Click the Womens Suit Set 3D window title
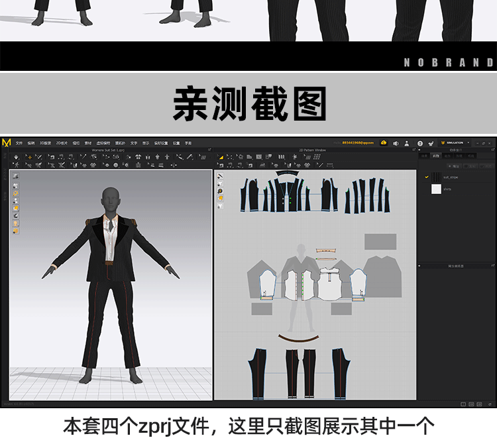 click(108, 150)
